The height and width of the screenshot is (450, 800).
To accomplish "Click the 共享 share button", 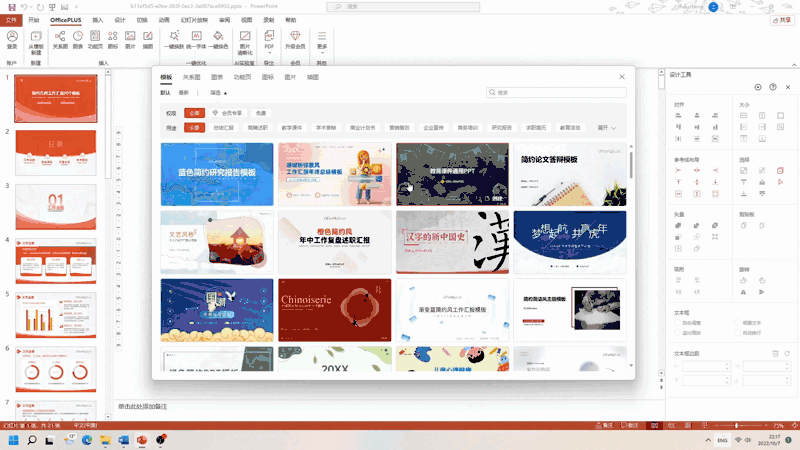I will tap(782, 20).
